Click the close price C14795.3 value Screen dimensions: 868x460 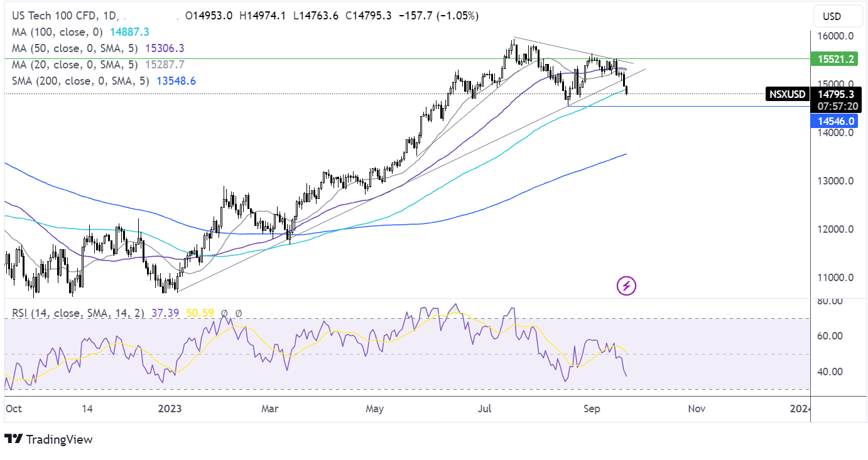point(370,15)
